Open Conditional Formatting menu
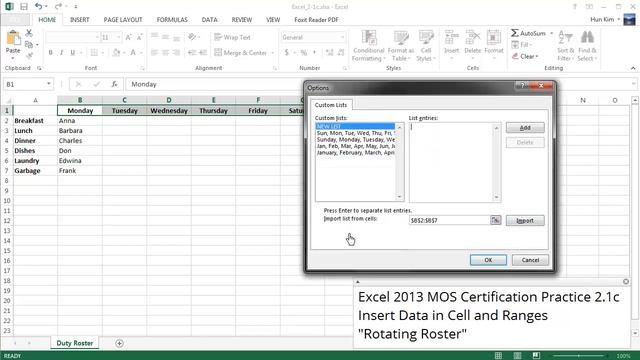 tap(369, 46)
